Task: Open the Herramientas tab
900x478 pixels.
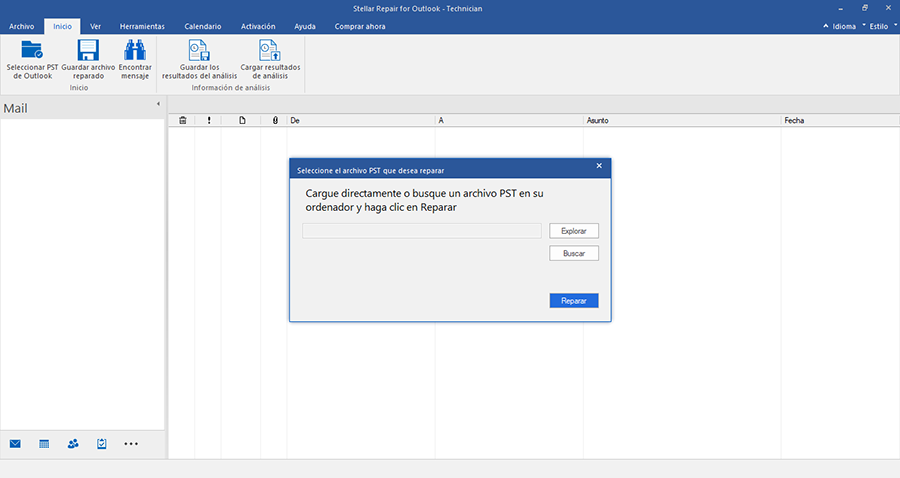Action: coord(142,26)
